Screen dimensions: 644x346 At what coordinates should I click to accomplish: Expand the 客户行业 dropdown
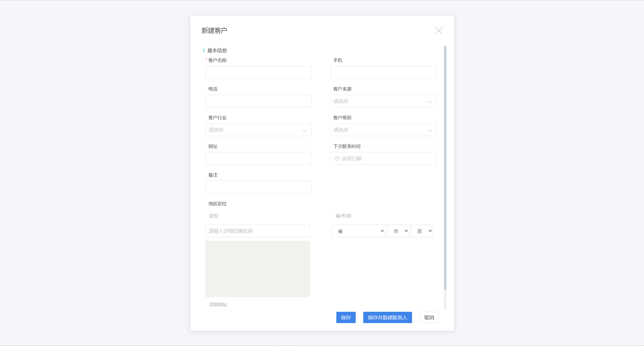coord(258,130)
